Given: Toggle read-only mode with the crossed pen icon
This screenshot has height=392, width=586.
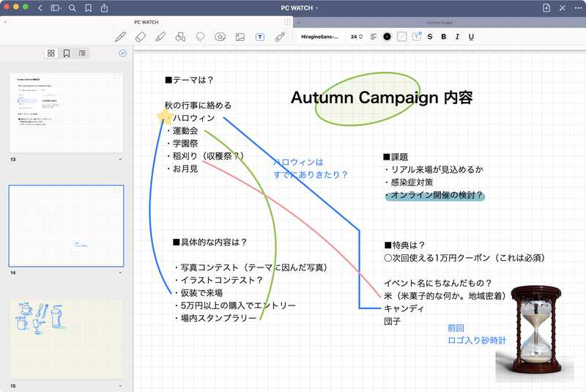Looking at the screenshot, I should 563,8.
